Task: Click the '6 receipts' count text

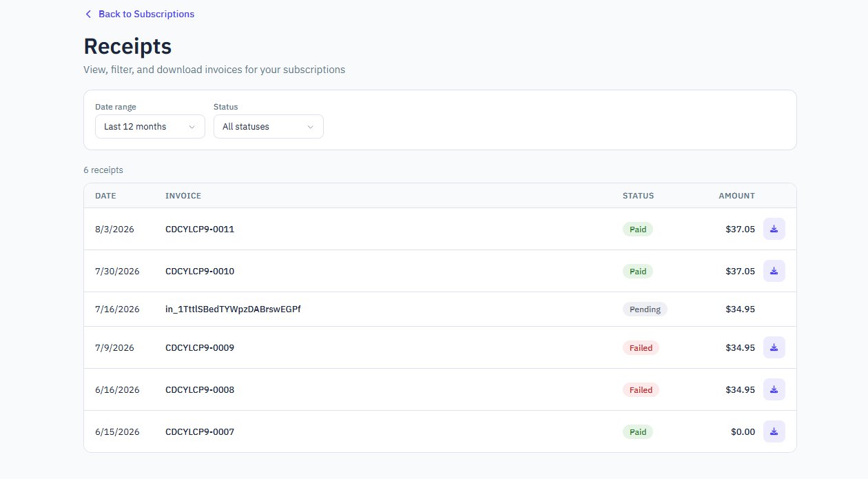Action: (103, 170)
